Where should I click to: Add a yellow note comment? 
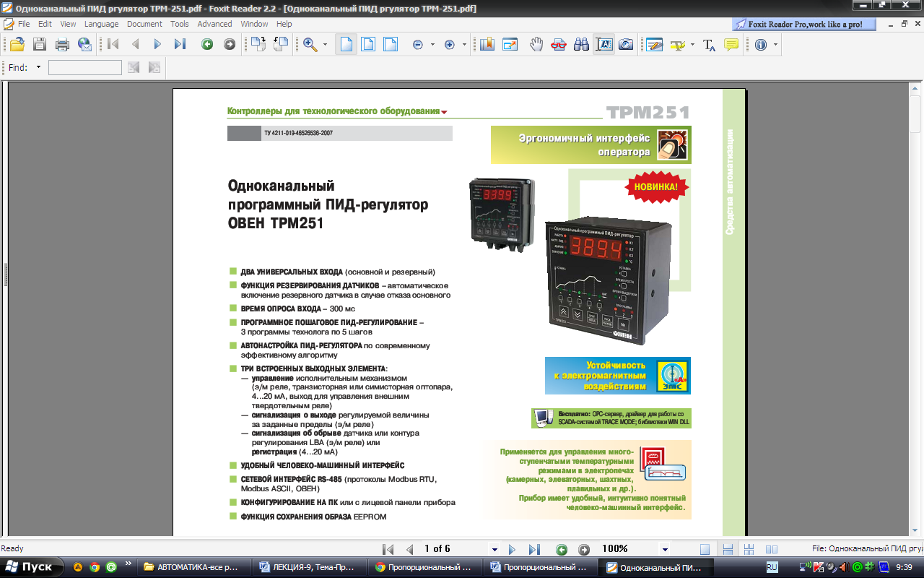[x=731, y=45]
